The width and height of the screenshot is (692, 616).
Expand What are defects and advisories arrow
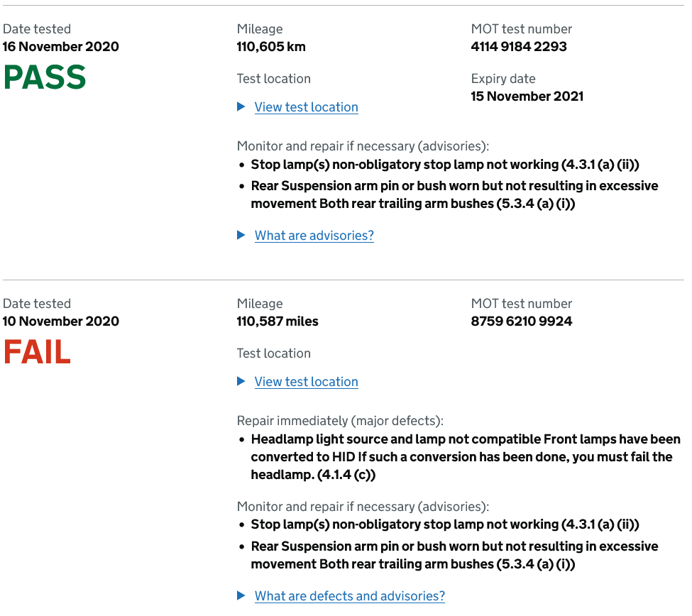[x=241, y=595]
